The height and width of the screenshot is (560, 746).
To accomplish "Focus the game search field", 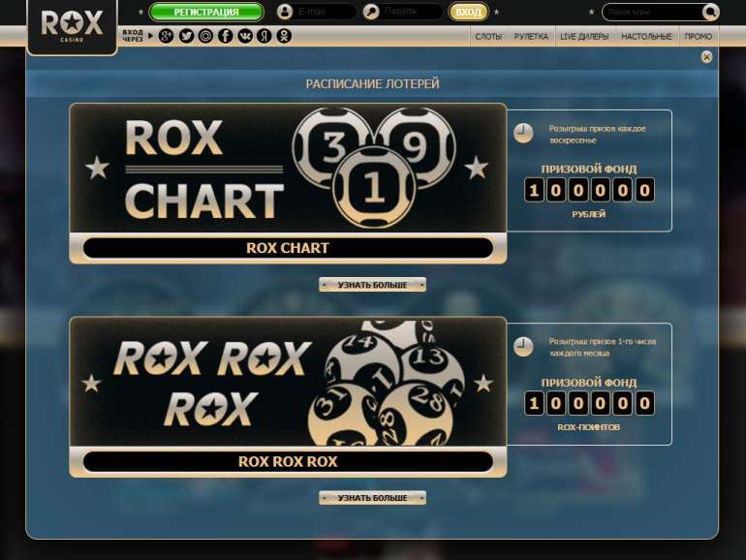I will click(653, 12).
